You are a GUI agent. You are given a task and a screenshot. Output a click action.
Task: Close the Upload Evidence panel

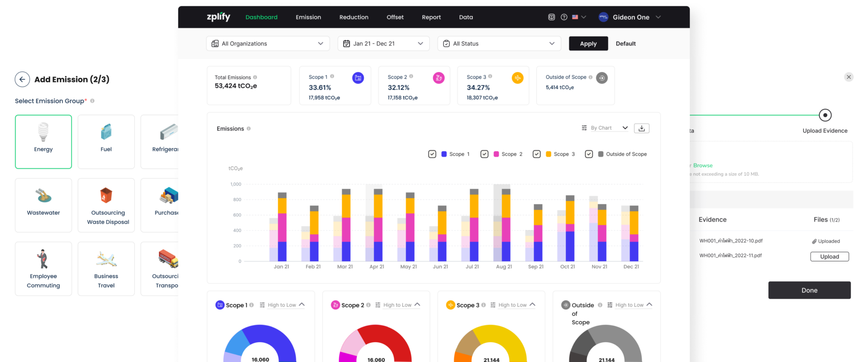pos(849,77)
